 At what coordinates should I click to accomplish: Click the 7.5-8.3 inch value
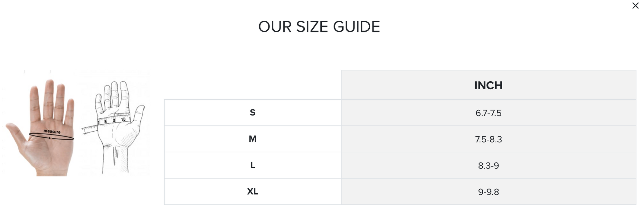[x=488, y=139]
